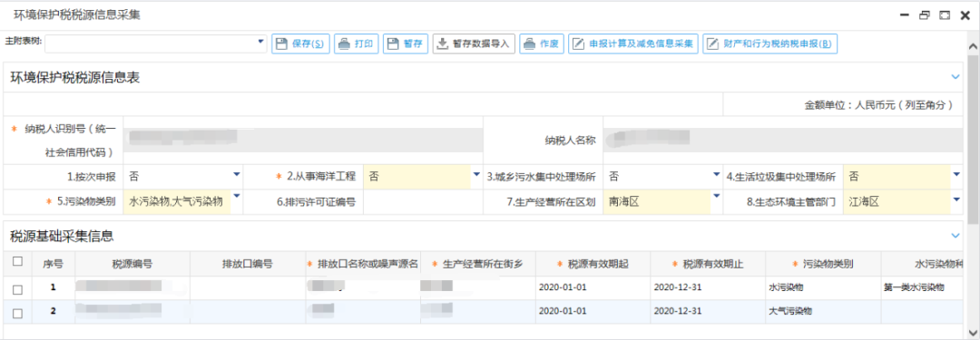The image size is (980, 340).
Task: Click the 纳税人名称 field
Action: (x=783, y=140)
